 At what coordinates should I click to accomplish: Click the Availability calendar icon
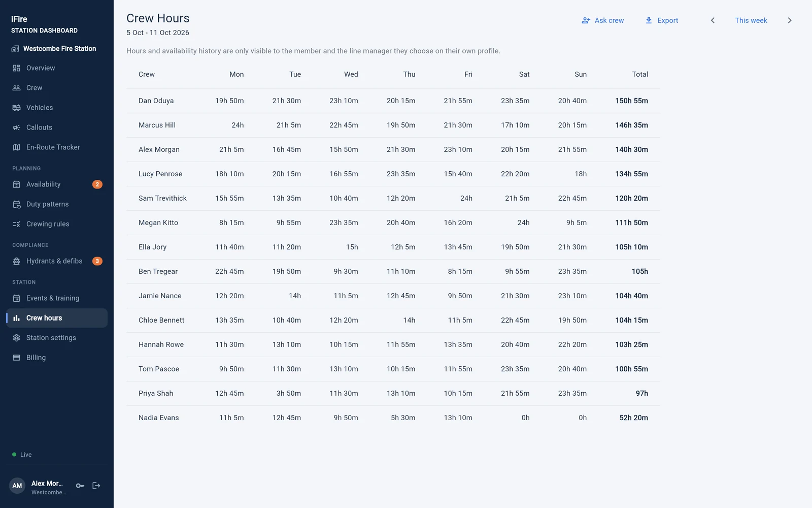tap(16, 184)
